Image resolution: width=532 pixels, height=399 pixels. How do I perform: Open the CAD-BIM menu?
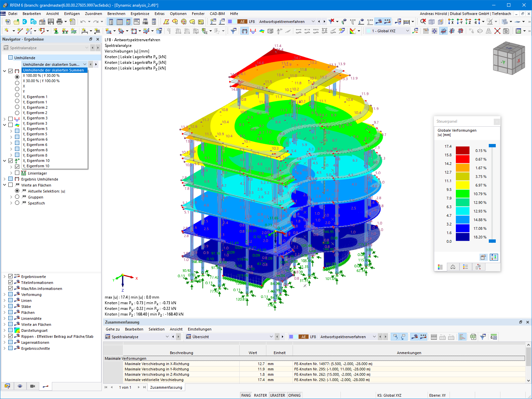coord(217,14)
